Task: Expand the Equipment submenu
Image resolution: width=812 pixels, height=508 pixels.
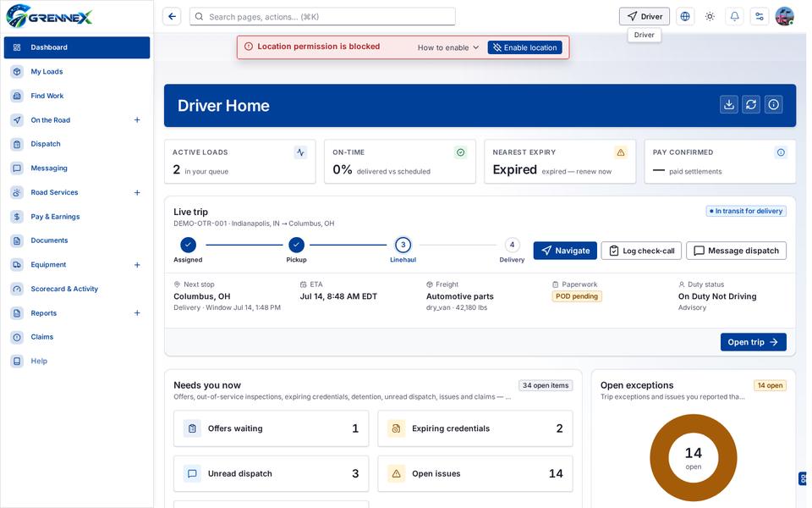Action: 137,265
